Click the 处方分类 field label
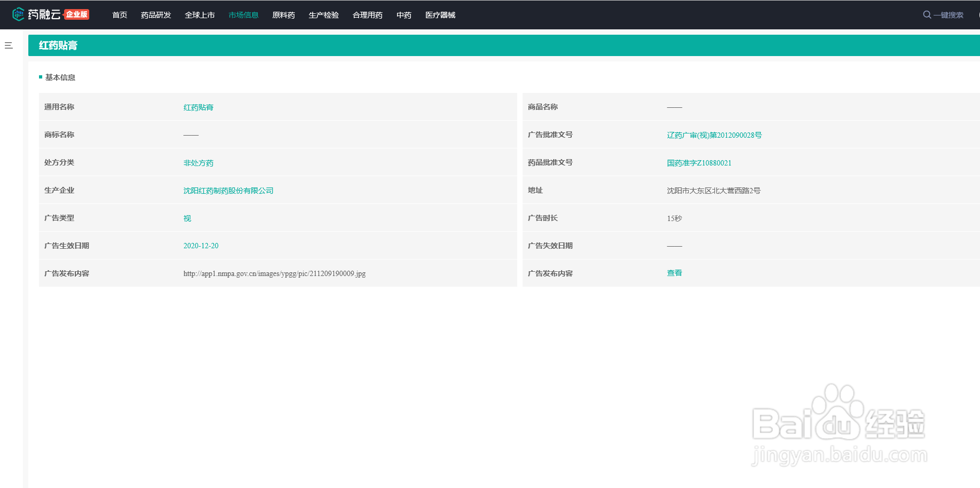This screenshot has height=488, width=980. pos(59,162)
